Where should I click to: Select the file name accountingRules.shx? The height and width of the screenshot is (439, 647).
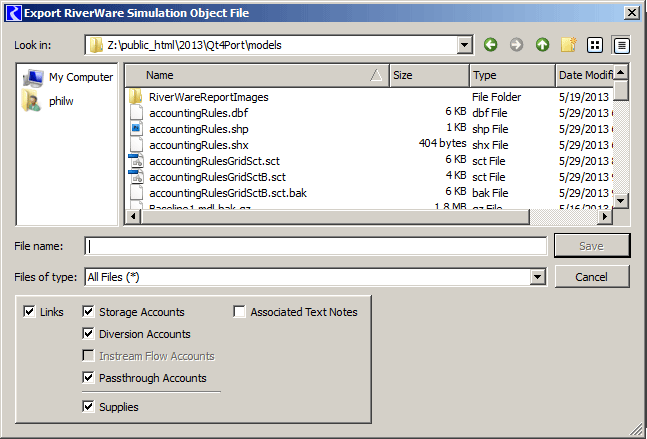pos(198,145)
